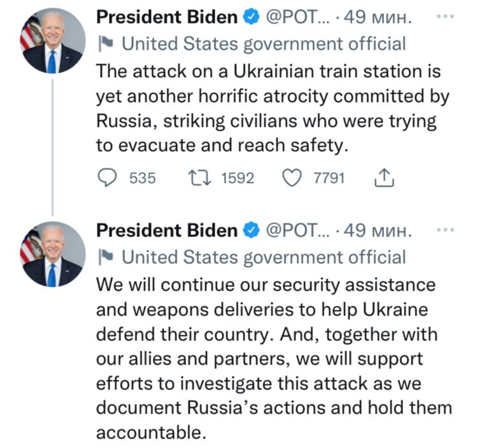Open the tweet about security assistance and weapons
Screen dimensions: 477x448
[x=274, y=357]
